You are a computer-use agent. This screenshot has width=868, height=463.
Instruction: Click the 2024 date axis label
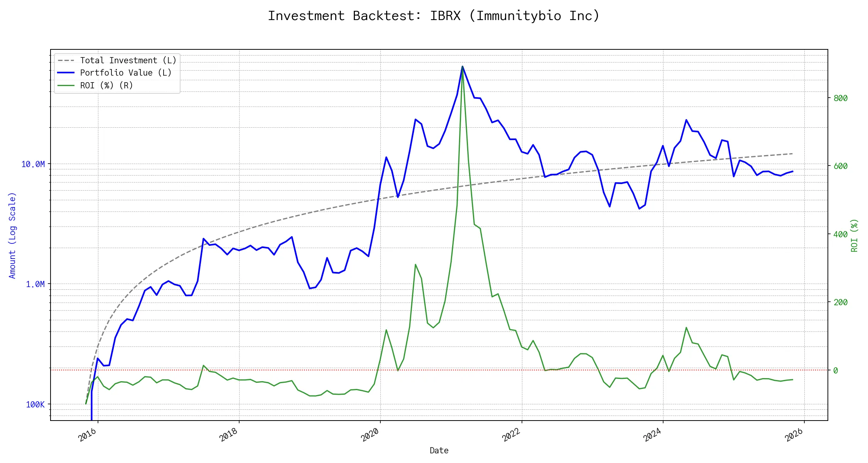[652, 435]
